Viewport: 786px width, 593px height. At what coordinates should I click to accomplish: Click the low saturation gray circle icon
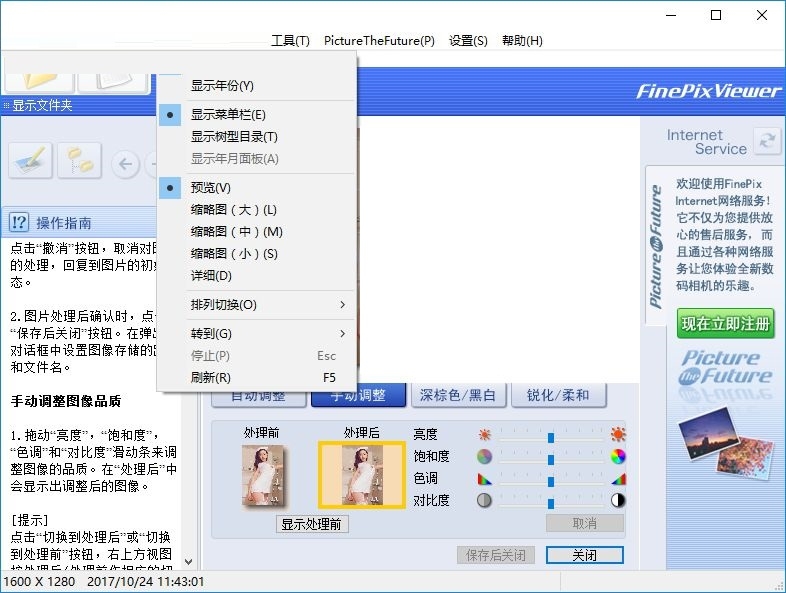[484, 456]
